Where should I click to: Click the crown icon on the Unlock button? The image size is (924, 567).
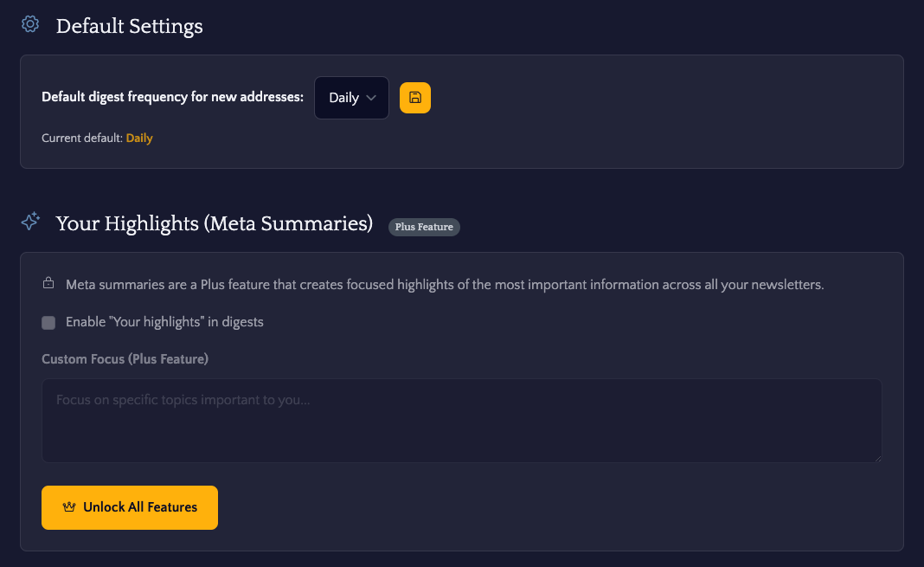[70, 507]
